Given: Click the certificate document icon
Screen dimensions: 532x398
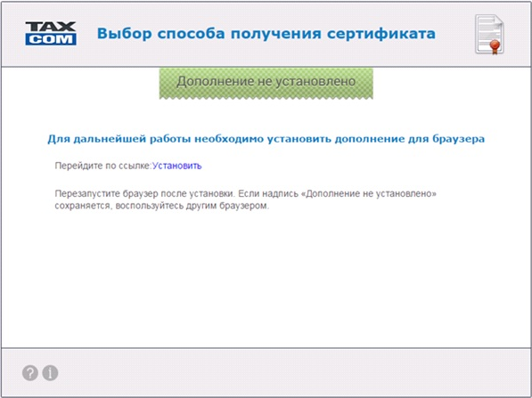Looking at the screenshot, I should (x=489, y=34).
